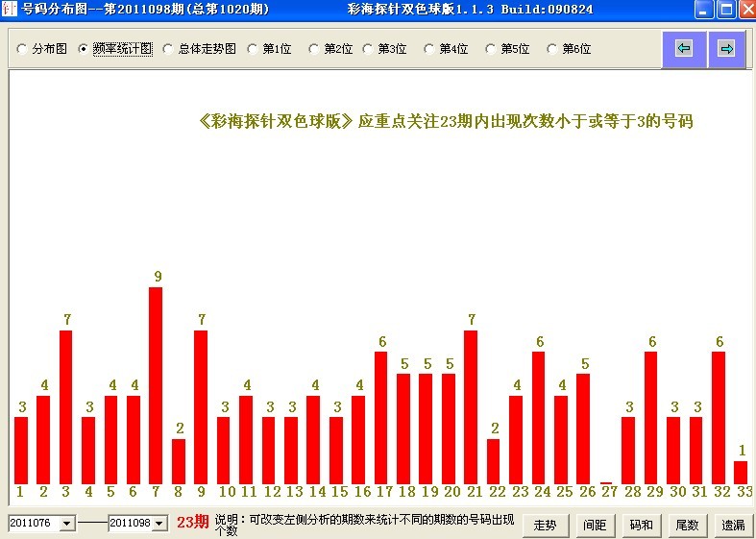Viewport: 756px width, 539px height.
Task: Click the left arrow navigation icon
Action: click(684, 49)
